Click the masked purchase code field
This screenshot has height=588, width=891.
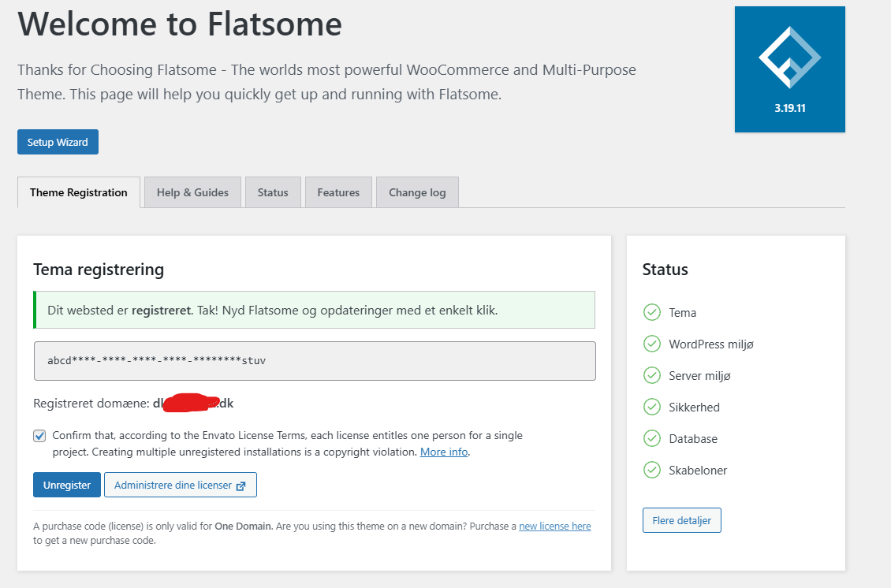click(315, 361)
